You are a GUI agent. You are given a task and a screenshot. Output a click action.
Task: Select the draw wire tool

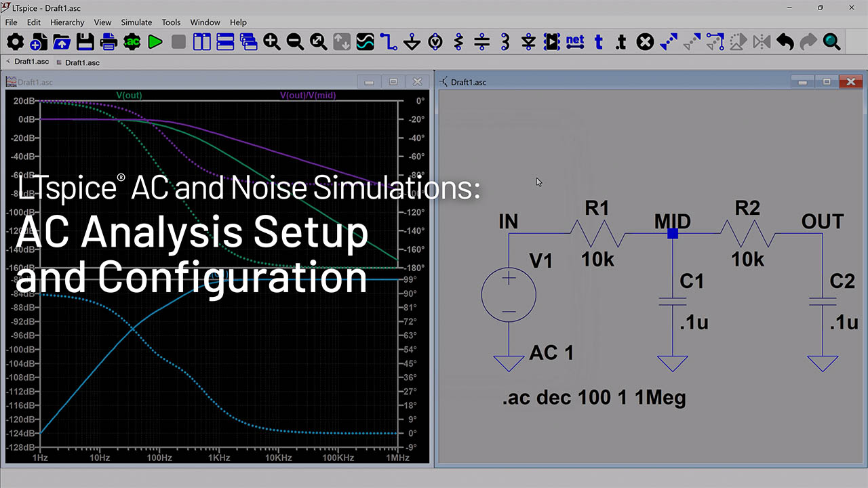click(389, 42)
